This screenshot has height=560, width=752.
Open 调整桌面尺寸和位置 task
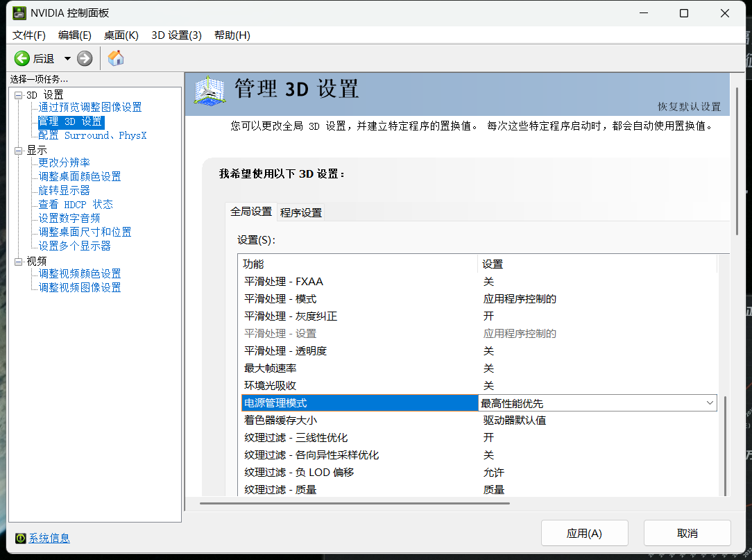85,232
